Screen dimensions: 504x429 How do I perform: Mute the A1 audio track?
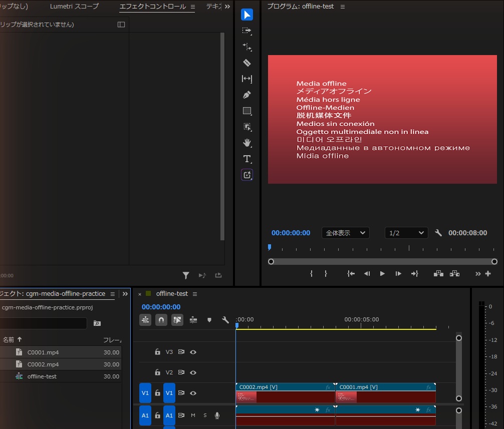(193, 415)
